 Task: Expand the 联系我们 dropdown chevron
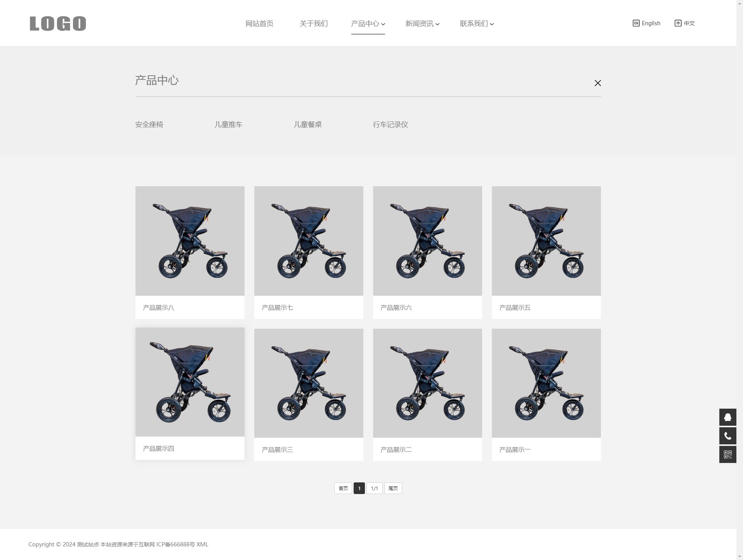492,24
